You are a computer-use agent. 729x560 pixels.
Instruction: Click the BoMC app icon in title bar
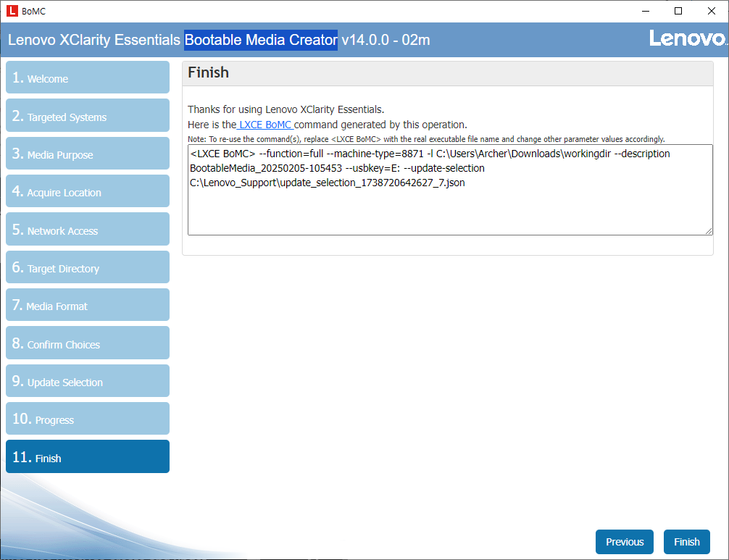(x=12, y=11)
